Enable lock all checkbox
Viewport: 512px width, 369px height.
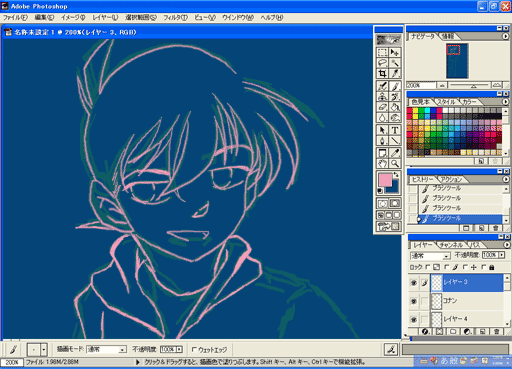[484, 267]
